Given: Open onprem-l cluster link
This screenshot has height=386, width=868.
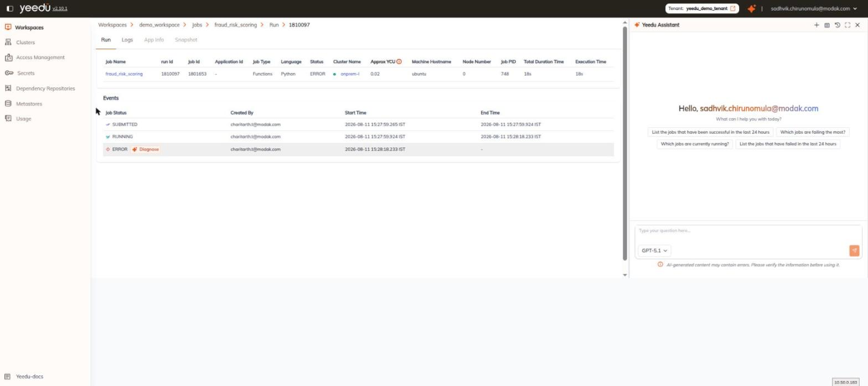Looking at the screenshot, I should pos(350,74).
